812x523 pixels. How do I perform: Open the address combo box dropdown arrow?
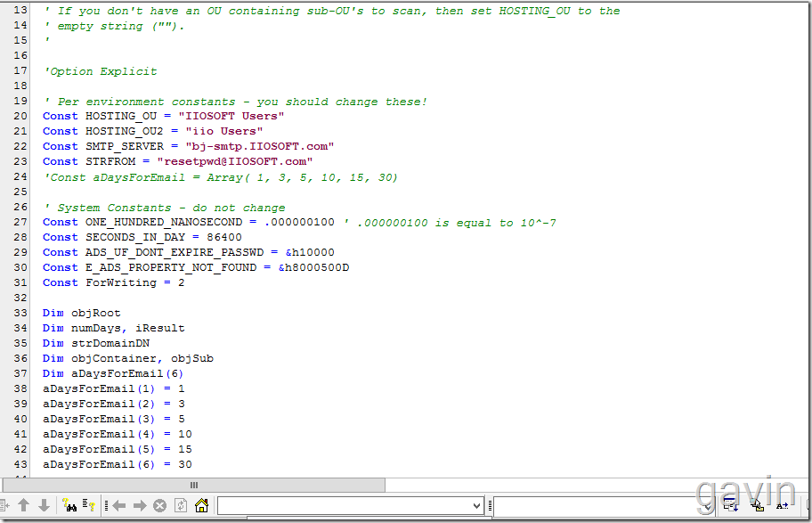point(476,506)
